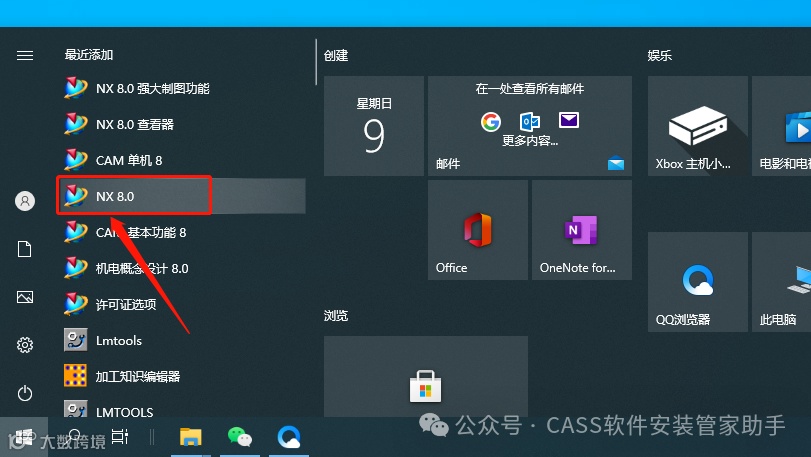Open the QQ浏览器 tile
Viewport: 811px width, 457px height.
click(698, 282)
